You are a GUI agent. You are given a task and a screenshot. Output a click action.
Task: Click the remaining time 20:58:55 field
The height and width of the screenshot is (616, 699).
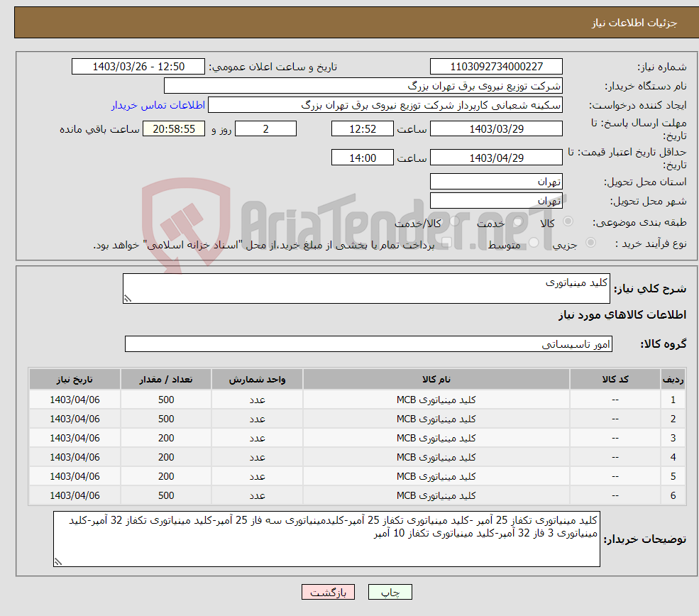[174, 129]
